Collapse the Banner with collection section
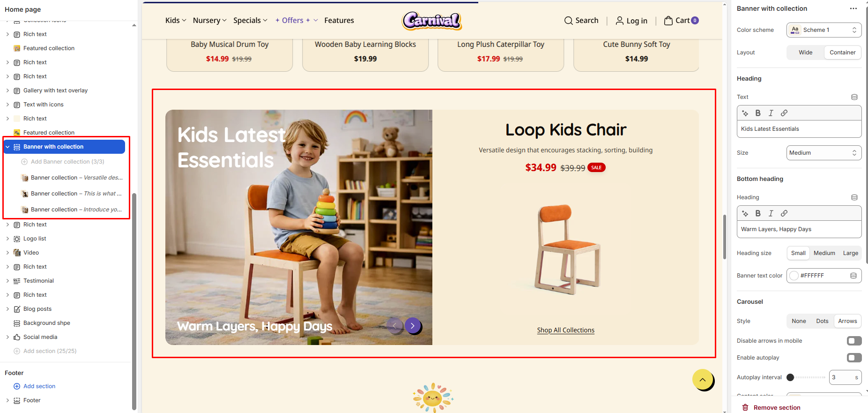 [x=7, y=147]
